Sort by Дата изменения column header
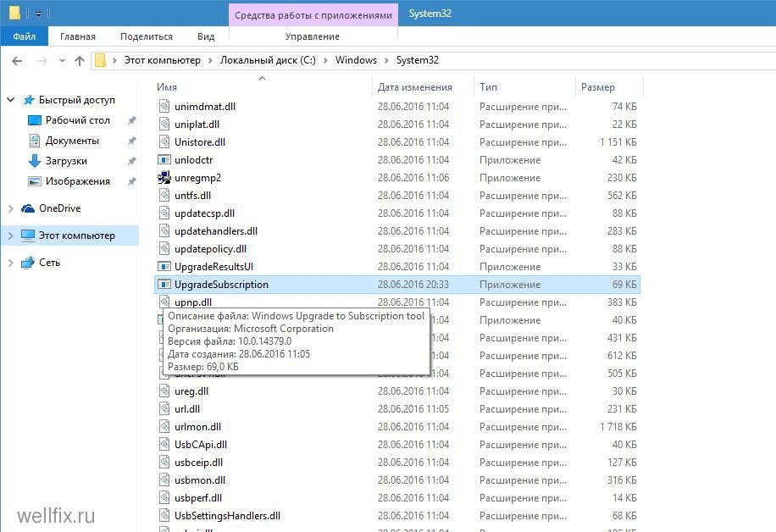The width and height of the screenshot is (776, 532). tap(415, 87)
